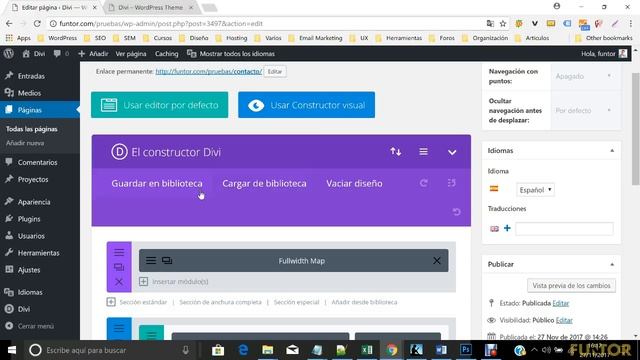Collapse the Divi builder chevron
Viewport: 640px width, 360px height.
(452, 152)
